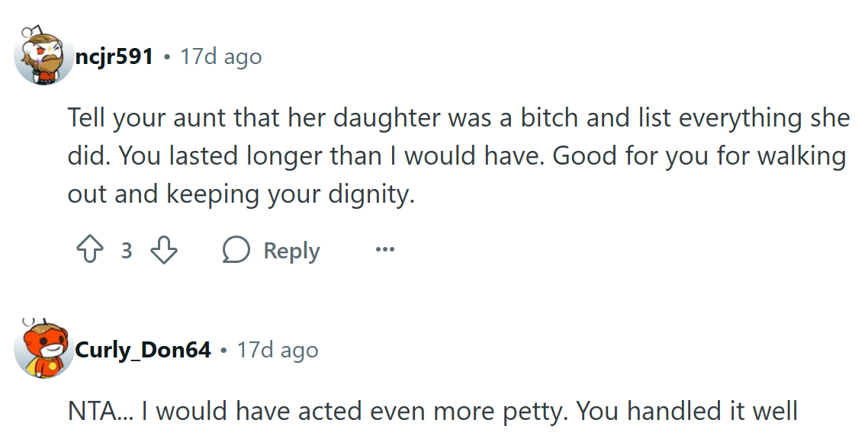This screenshot has height=439, width=868.
Task: Click the vote count number 3
Action: (127, 251)
